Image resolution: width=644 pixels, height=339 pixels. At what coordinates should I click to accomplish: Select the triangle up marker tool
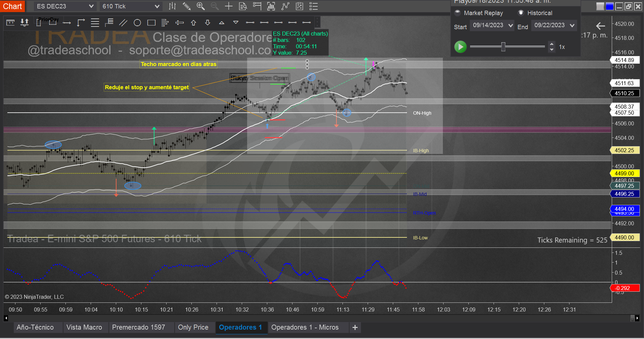point(222,22)
